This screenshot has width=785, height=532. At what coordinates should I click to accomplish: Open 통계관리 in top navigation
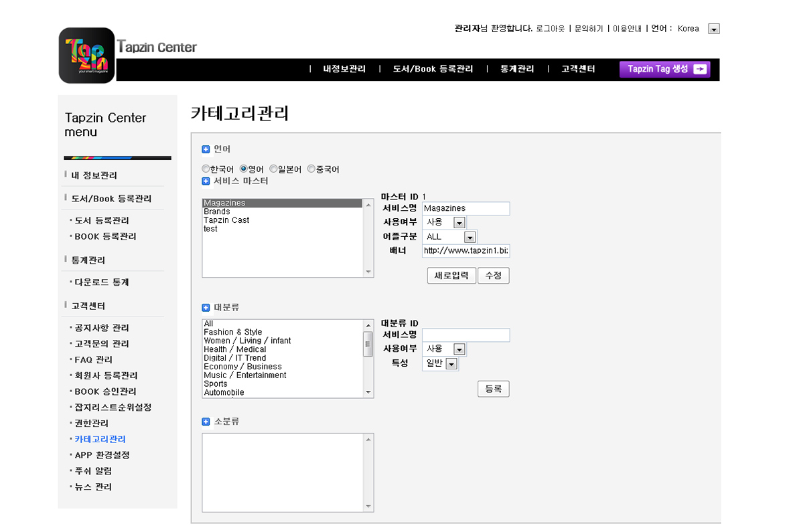point(517,69)
